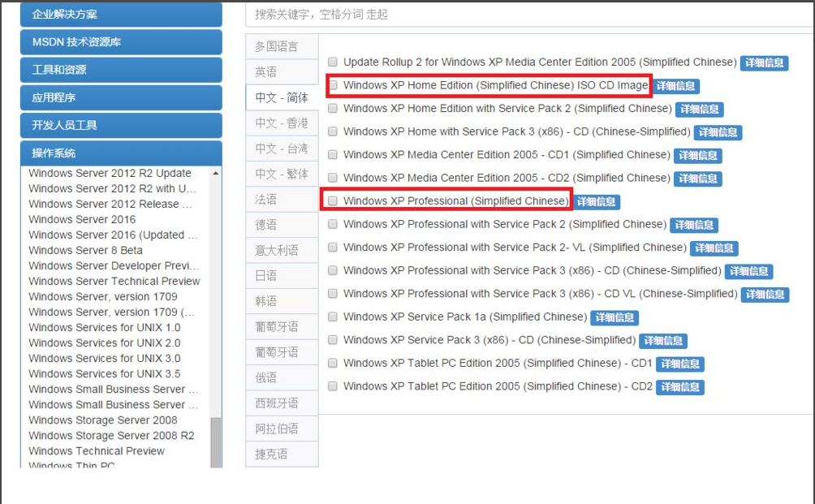815x504 pixels.
Task: Click 详细信息 for Media Center Edition CD2
Action: pos(697,179)
